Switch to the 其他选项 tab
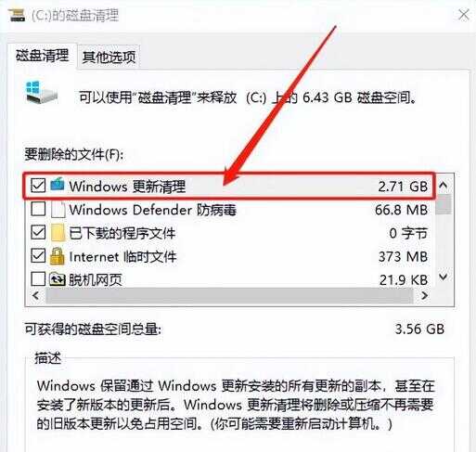The image size is (476, 452). click(x=109, y=57)
